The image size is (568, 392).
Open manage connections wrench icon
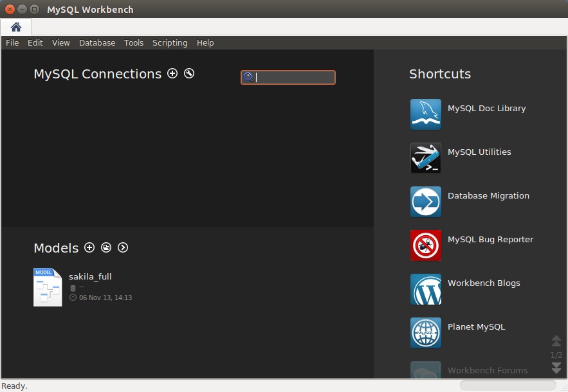tap(189, 74)
